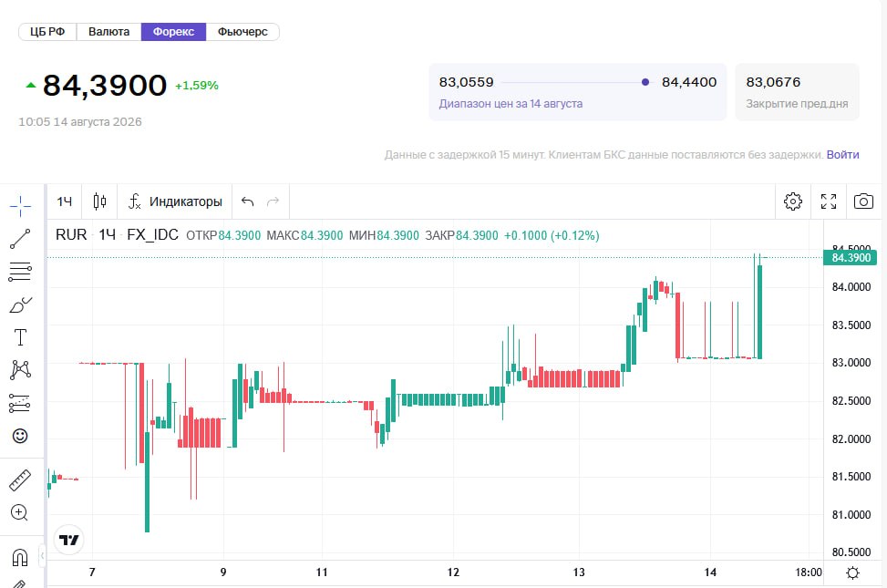Undo the last chart action
The width and height of the screenshot is (887, 588).
(247, 201)
